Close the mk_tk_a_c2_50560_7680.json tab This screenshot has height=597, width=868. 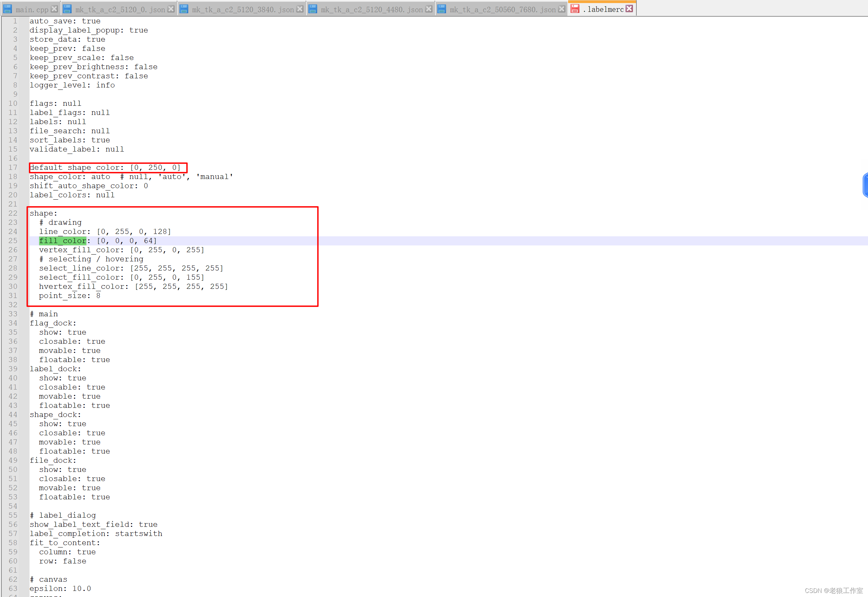click(561, 9)
